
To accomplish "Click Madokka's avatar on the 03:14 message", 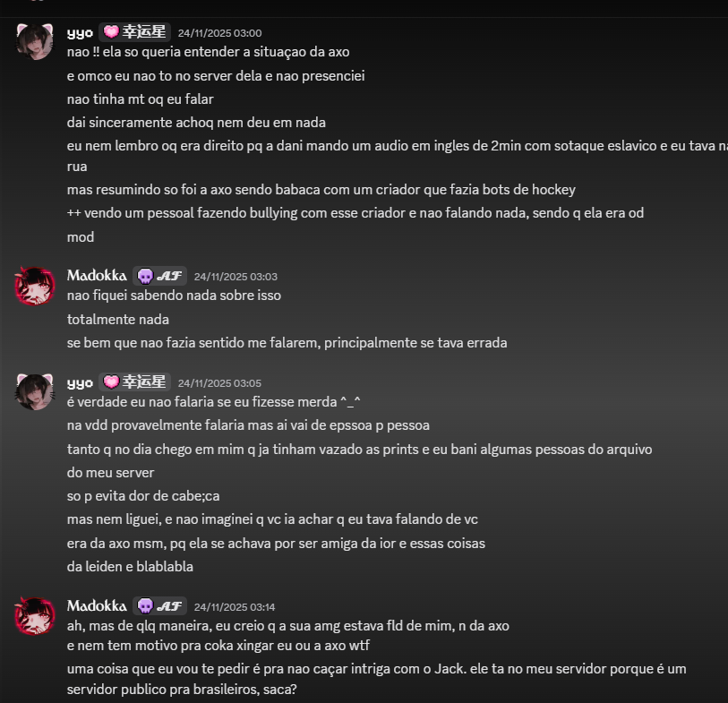I will point(35,616).
